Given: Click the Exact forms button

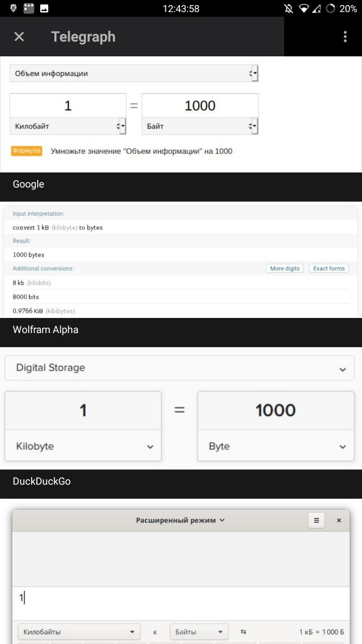Looking at the screenshot, I should pos(329,269).
